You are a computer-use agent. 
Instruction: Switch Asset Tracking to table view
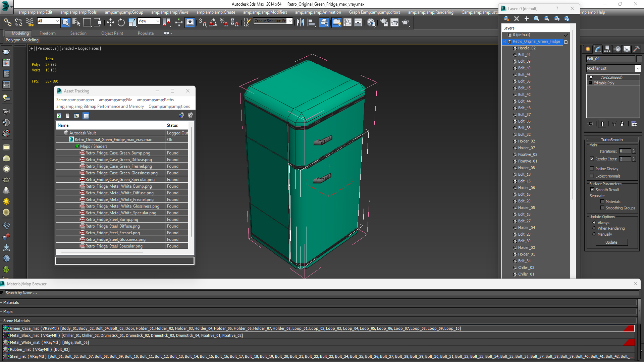coord(86,116)
